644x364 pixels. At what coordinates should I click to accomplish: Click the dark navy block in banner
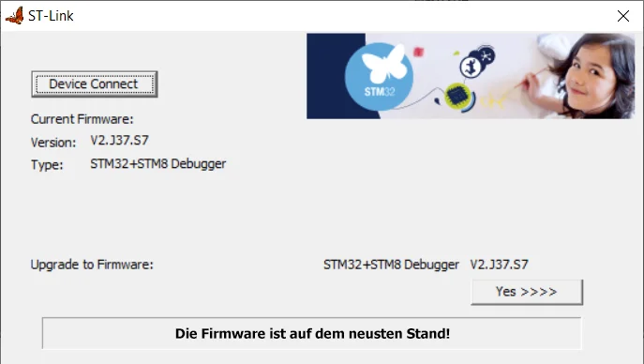[x=336, y=76]
